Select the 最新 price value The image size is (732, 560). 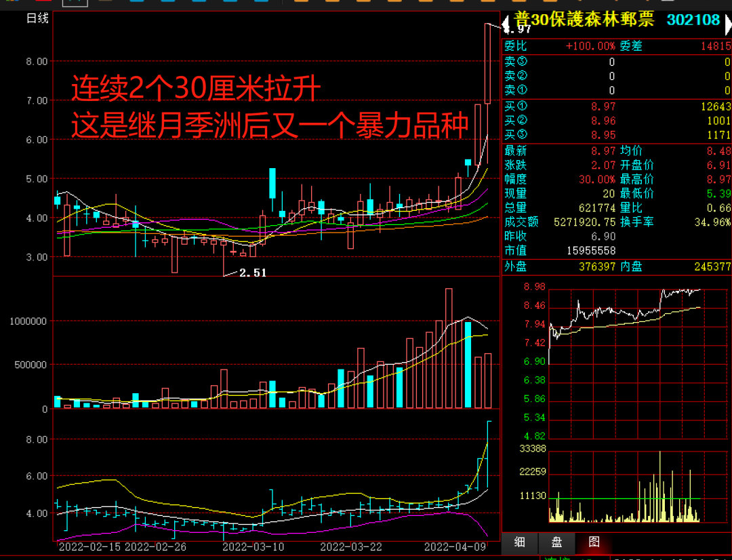[x=603, y=151]
